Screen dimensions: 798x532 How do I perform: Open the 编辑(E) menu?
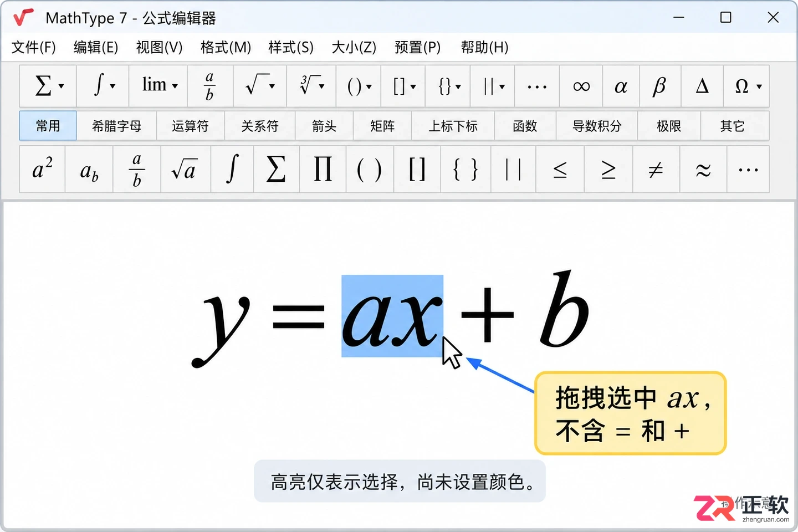click(x=96, y=47)
